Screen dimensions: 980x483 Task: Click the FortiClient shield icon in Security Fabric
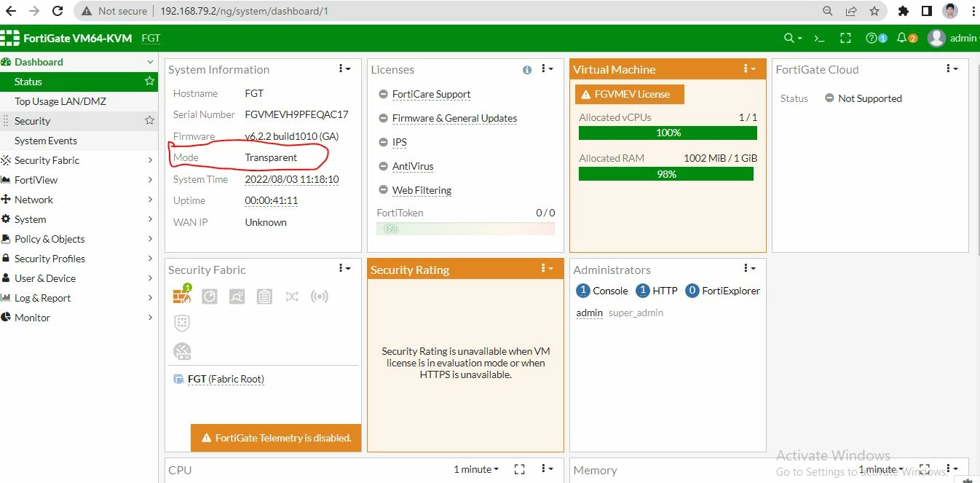coord(182,323)
